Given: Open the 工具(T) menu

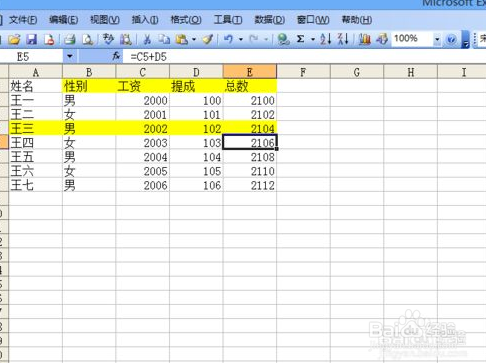Looking at the screenshot, I should pos(228,20).
